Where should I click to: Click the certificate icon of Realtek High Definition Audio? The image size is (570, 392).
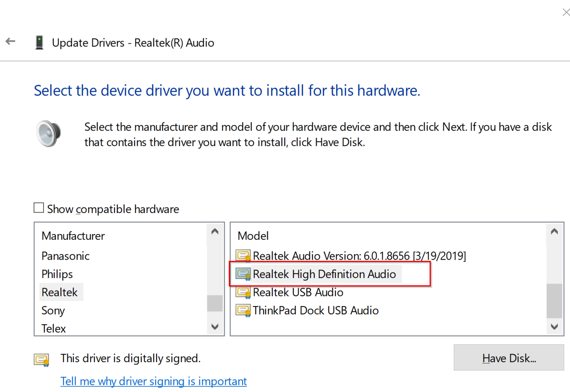coord(243,274)
